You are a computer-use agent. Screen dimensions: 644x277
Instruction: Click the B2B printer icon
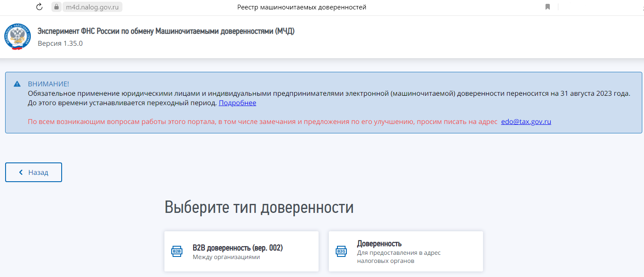[177, 251]
